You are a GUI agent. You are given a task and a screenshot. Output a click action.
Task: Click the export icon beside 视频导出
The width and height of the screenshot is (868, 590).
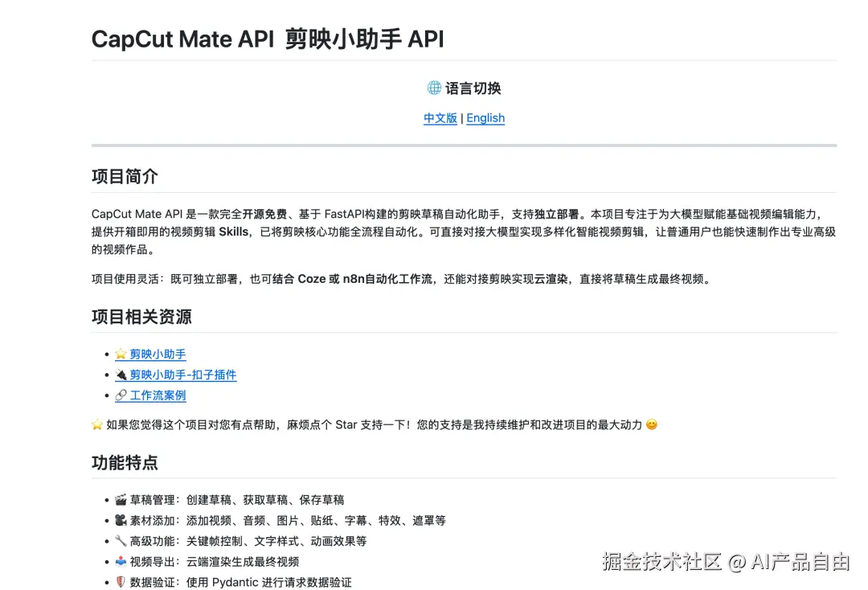121,561
